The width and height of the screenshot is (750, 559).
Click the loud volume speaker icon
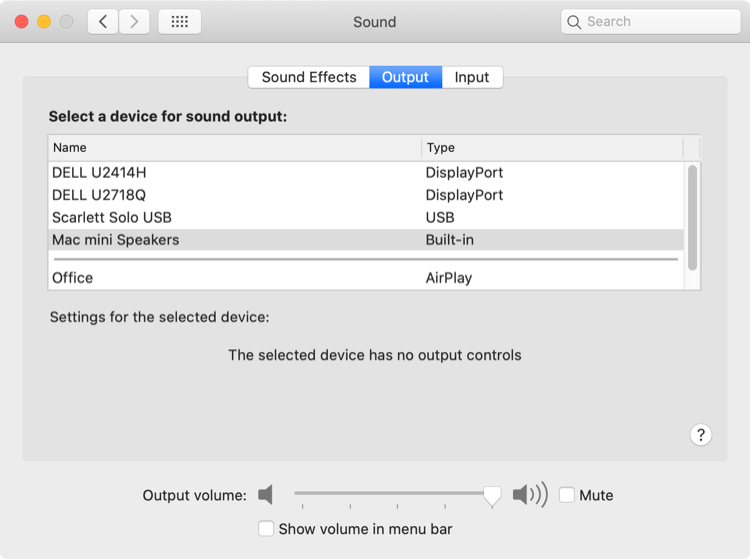(x=529, y=495)
